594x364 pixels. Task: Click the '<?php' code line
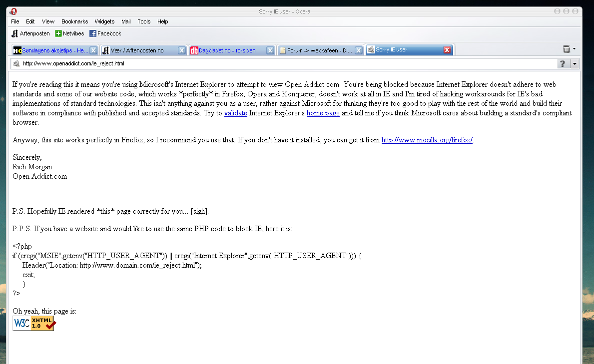tap(22, 246)
